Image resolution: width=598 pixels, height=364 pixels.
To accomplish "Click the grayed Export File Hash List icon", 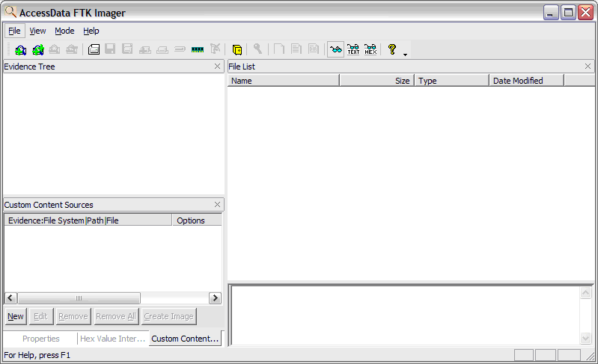I will click(296, 49).
